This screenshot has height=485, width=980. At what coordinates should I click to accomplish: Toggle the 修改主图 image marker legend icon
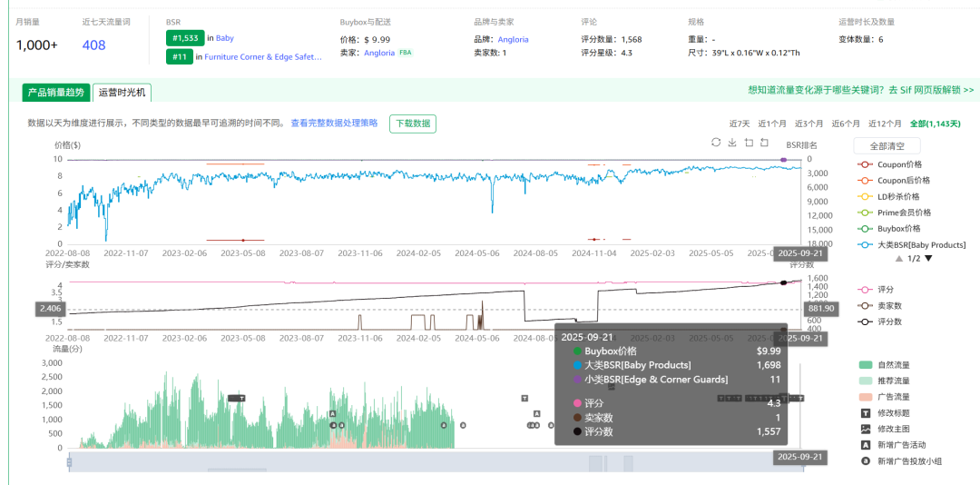866,429
